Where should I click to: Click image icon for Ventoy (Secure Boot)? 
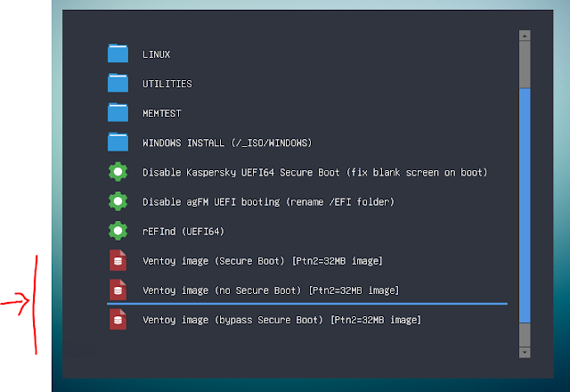point(118,260)
